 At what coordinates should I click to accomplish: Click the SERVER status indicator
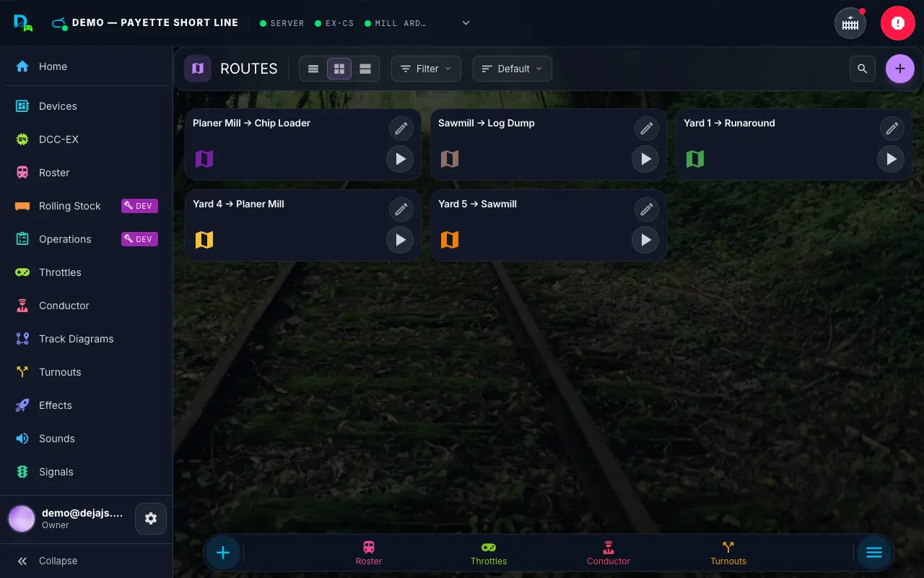click(x=282, y=23)
